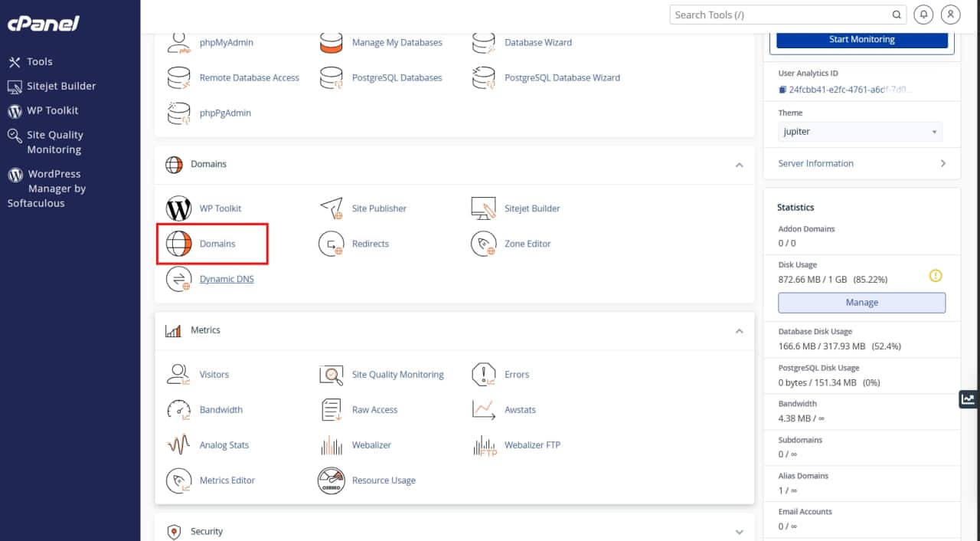Click the Alias Domains statistic label
Viewport: 980px width, 541px height.
coord(803,476)
